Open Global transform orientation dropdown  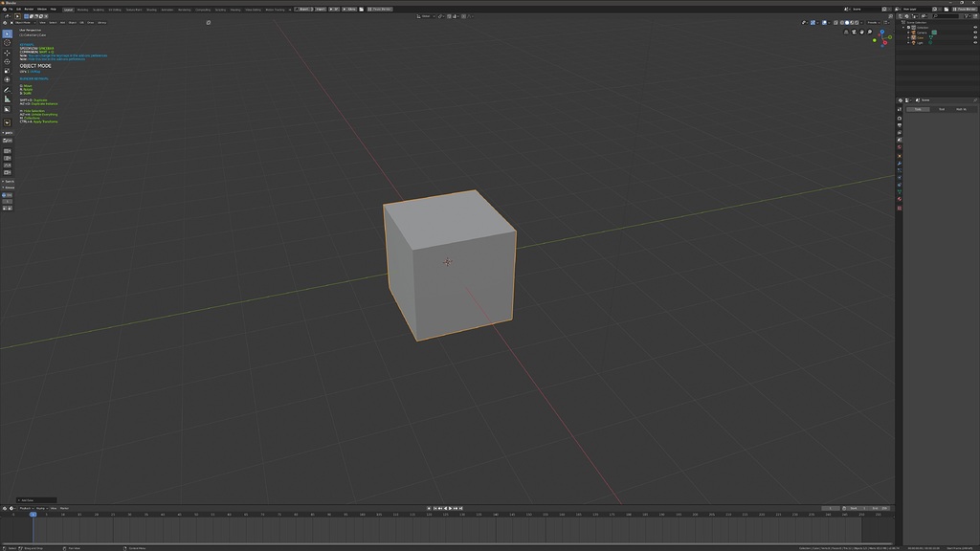pos(426,16)
